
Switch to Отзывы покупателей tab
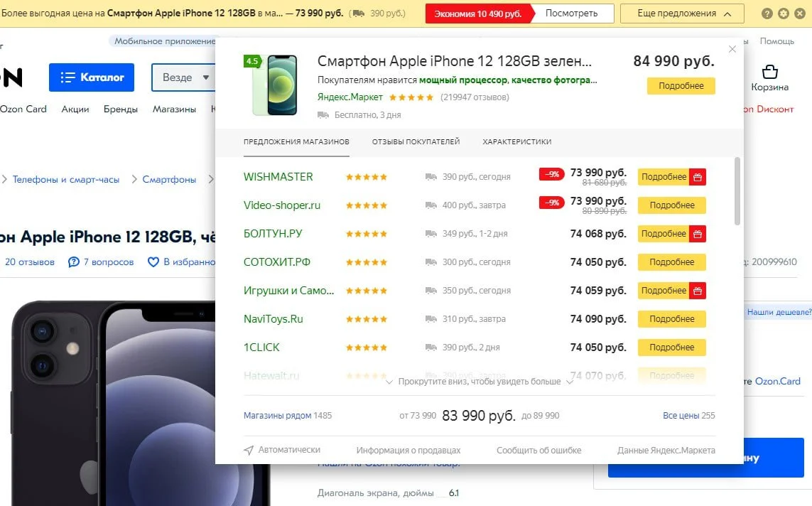click(x=416, y=141)
